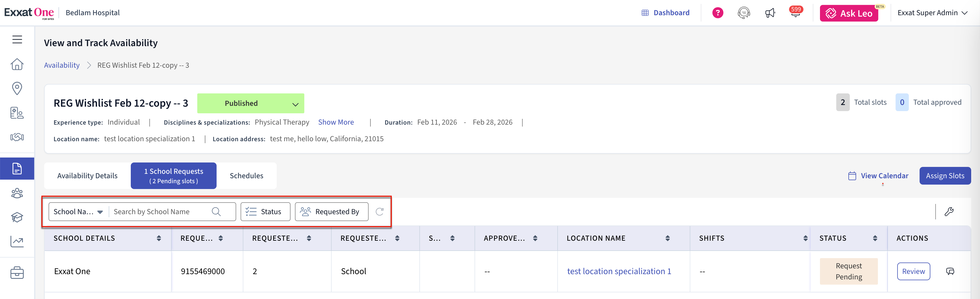Click the Show More link
The width and height of the screenshot is (980, 299).
coord(335,122)
